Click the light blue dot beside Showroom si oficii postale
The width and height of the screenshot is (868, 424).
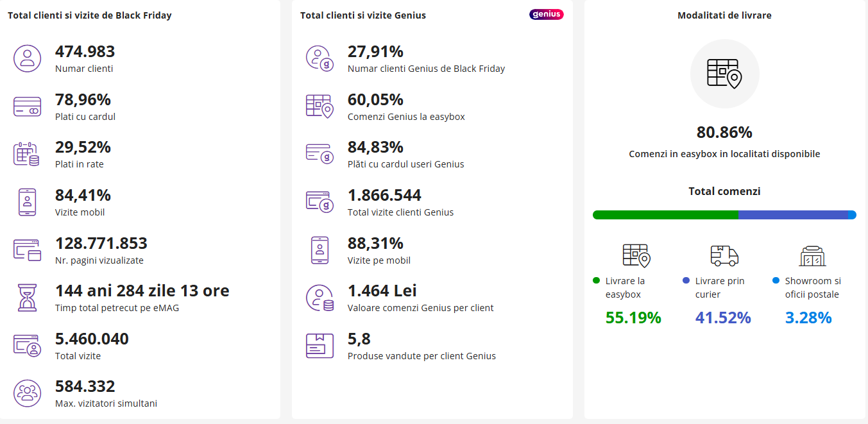(776, 281)
